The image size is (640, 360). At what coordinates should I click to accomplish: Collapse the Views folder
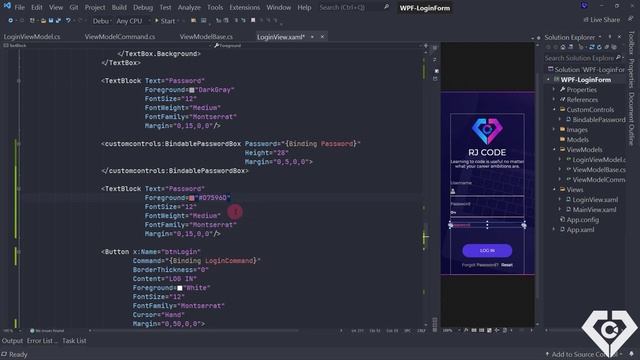tap(554, 189)
